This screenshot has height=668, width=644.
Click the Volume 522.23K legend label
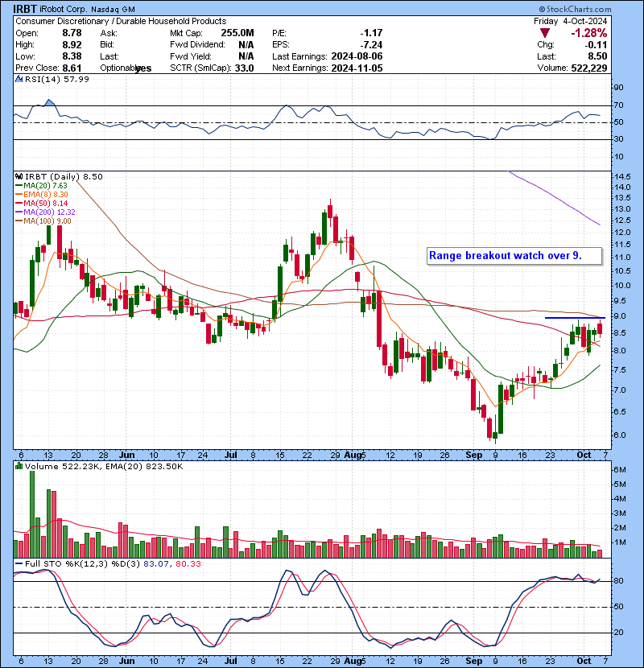(62, 467)
